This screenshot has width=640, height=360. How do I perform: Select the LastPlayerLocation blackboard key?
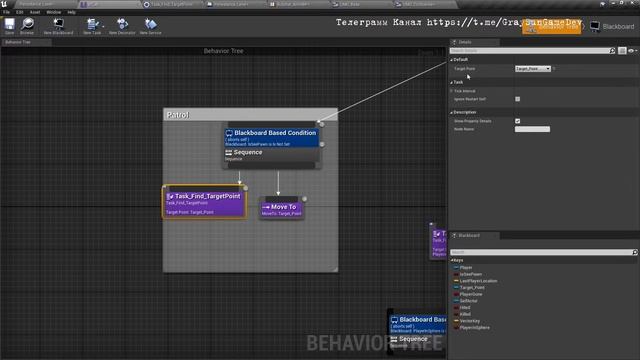[x=478, y=281]
